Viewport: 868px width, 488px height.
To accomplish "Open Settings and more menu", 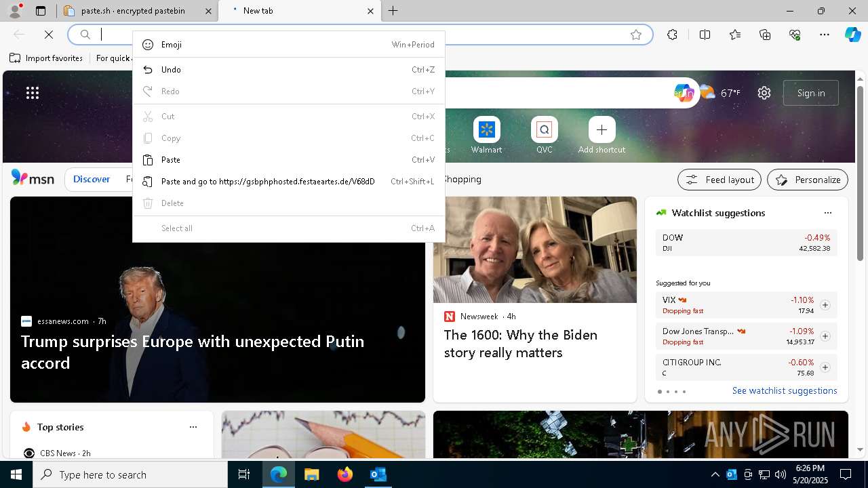I will (x=825, y=35).
